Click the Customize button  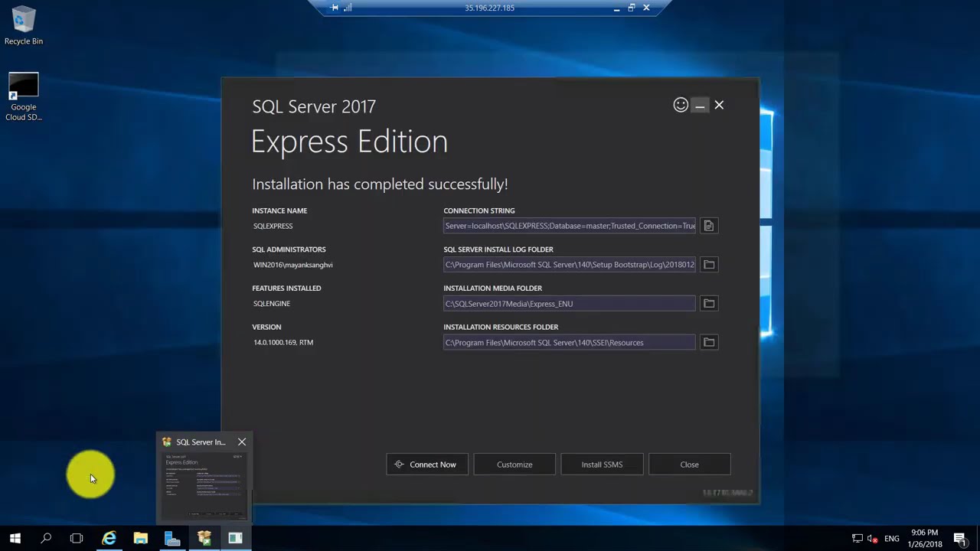click(x=514, y=465)
